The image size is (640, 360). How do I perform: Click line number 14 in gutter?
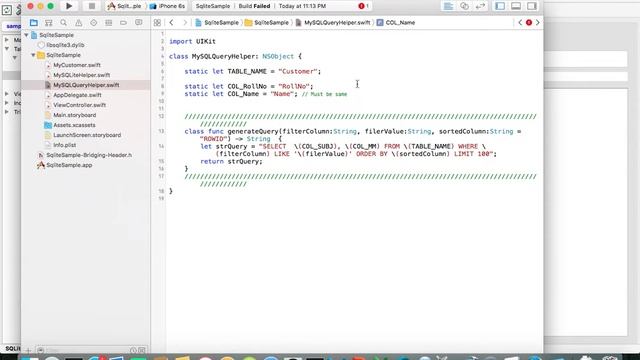coord(162,147)
